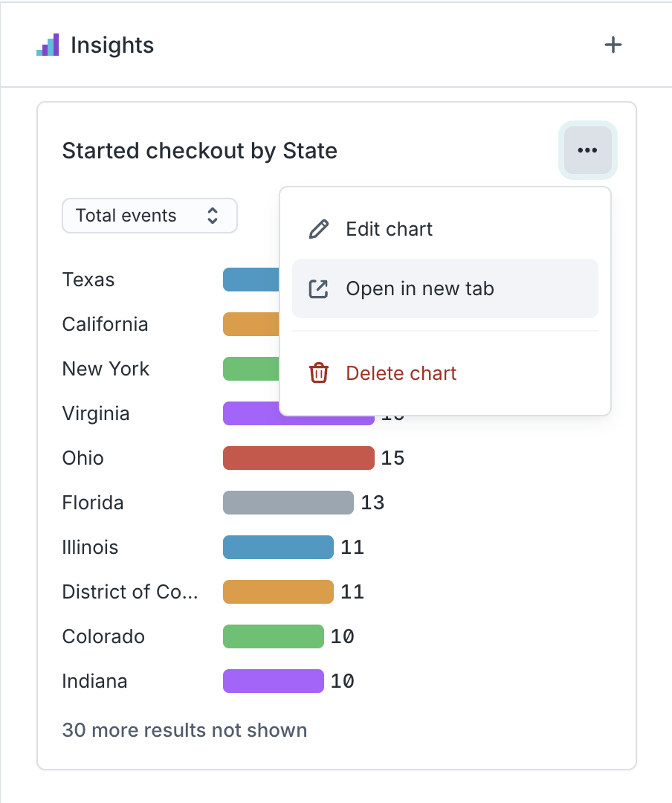Image resolution: width=672 pixels, height=803 pixels.
Task: Click the Started checkout by State title
Action: click(x=199, y=151)
